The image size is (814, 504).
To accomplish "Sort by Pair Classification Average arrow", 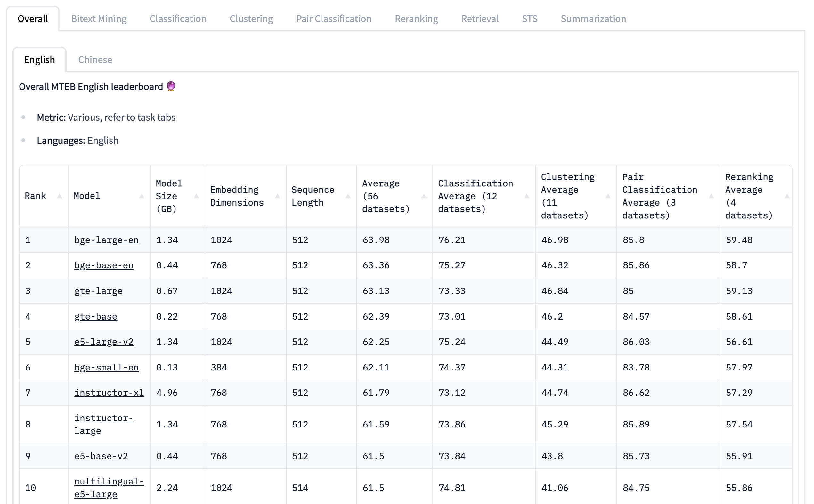I will (711, 196).
